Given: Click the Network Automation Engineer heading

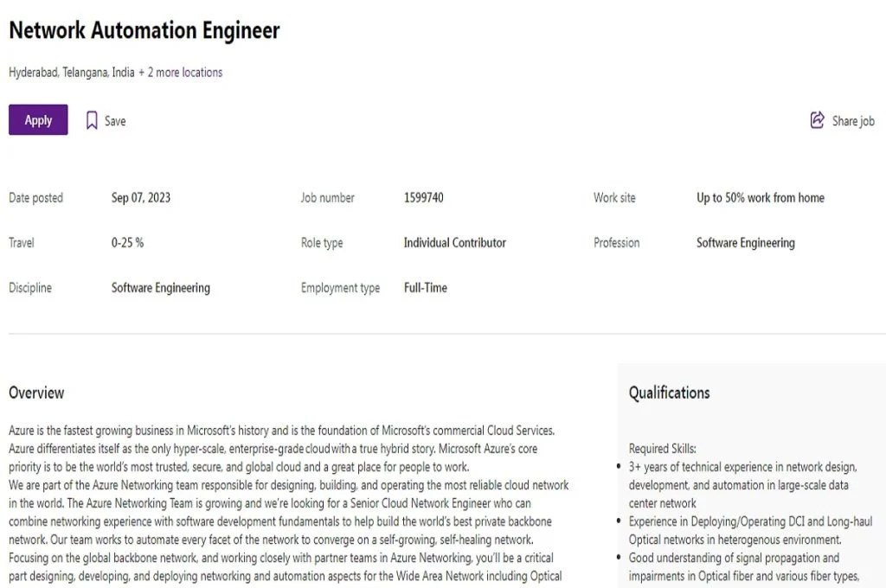Looking at the screenshot, I should tap(144, 30).
